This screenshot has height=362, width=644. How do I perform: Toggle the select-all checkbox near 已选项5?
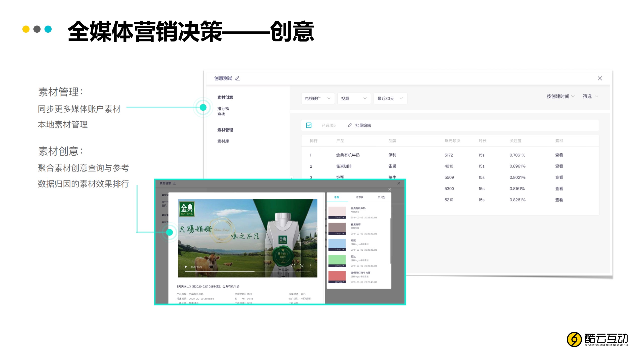(309, 125)
